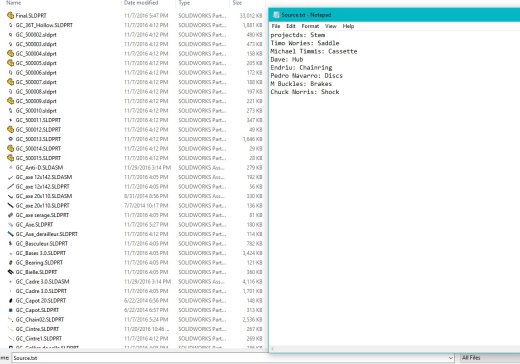The height and width of the screenshot is (364, 520).
Task: Click the icon of GC_500015.SLDPRT
Action: [10, 158]
